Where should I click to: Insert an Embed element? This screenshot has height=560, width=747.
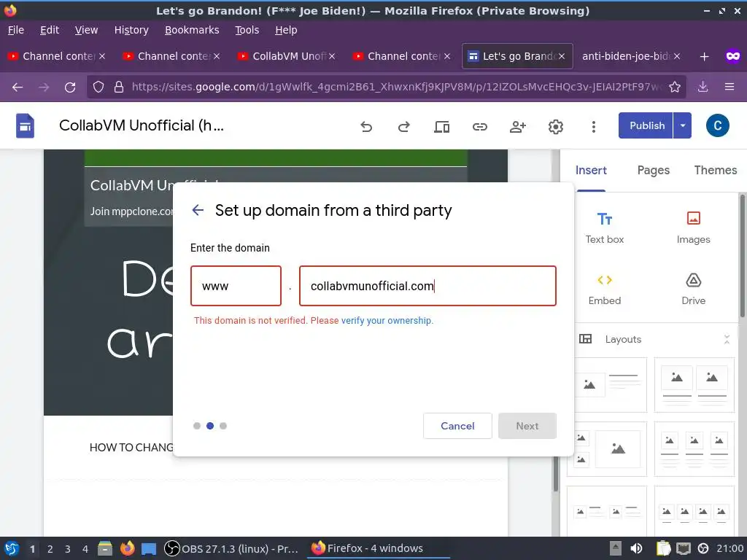coord(605,289)
